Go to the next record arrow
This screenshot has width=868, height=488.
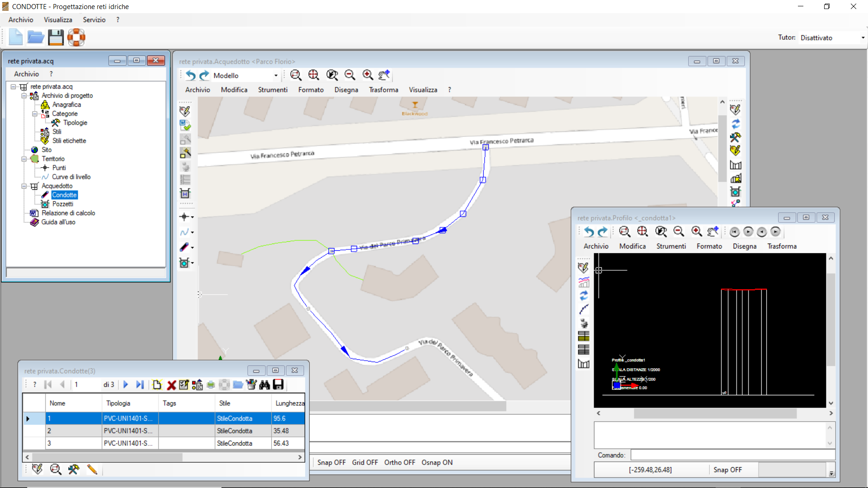pos(126,385)
